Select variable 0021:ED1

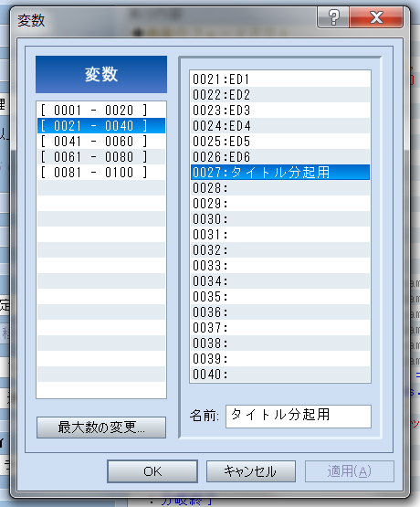click(280, 79)
